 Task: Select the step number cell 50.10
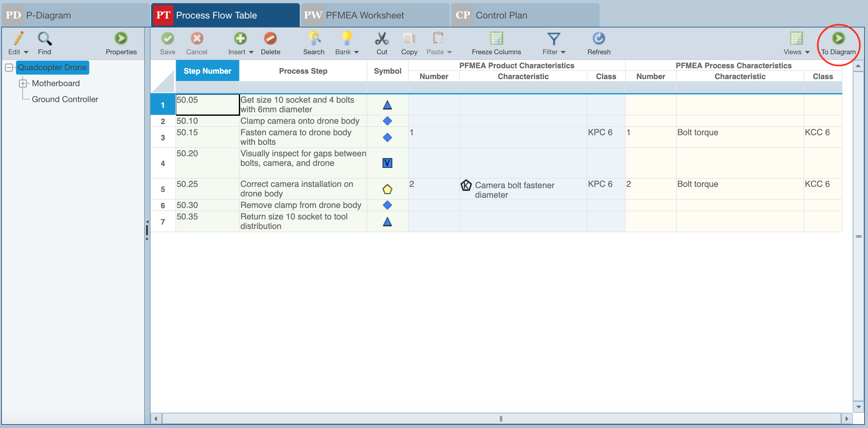[x=207, y=121]
